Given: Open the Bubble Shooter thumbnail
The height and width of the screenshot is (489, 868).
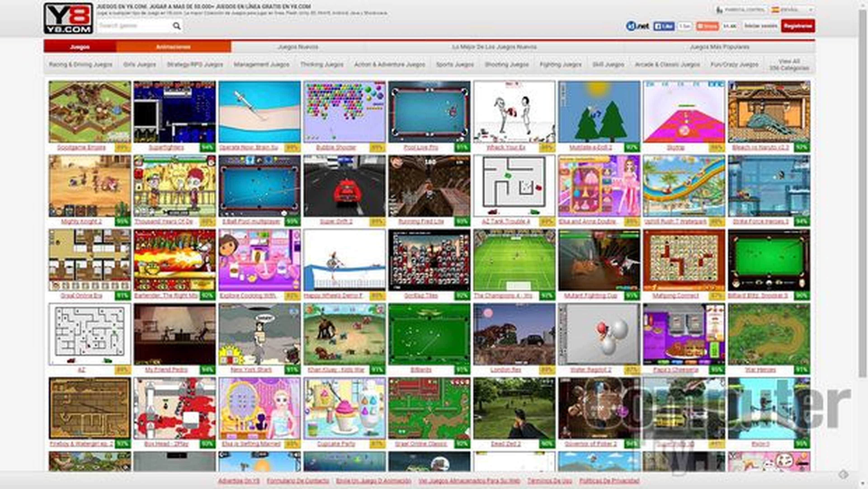Looking at the screenshot, I should pyautogui.click(x=344, y=112).
